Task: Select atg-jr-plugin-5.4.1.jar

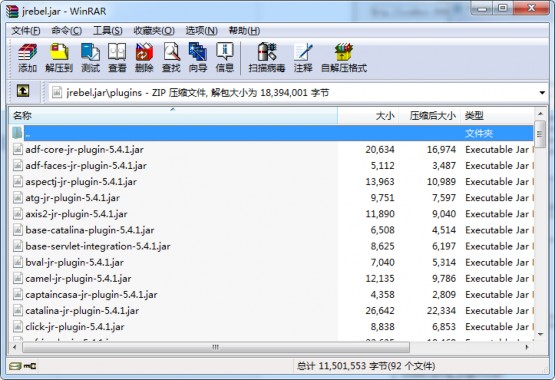Action: coord(72,198)
